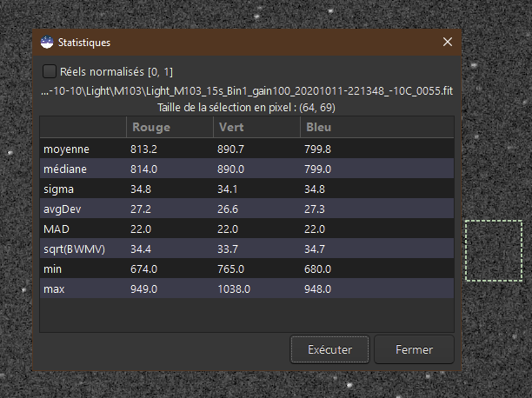
Task: Click the Siril icon in dialog title bar
Action: [45, 42]
